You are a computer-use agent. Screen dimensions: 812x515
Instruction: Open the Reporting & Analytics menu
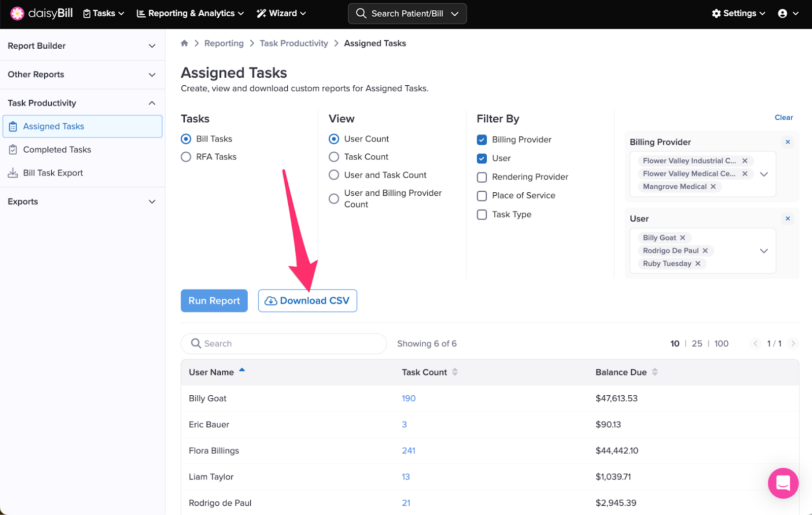point(190,14)
